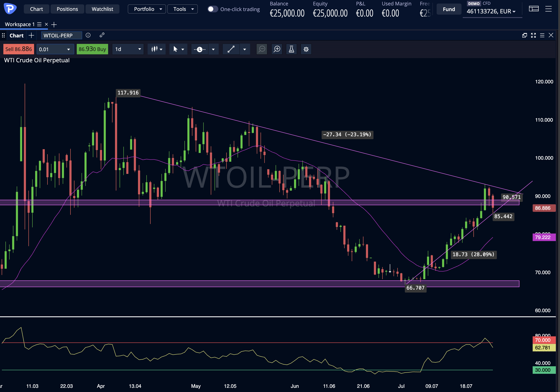This screenshot has height=392, width=560.
Task: Click the link chart chain icon
Action: coord(102,35)
